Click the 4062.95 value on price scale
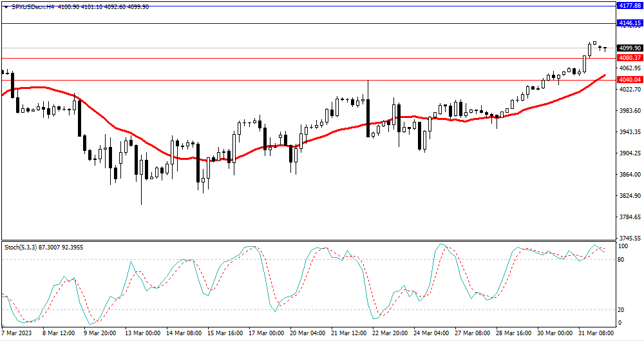The width and height of the screenshot is (644, 341). pos(630,68)
